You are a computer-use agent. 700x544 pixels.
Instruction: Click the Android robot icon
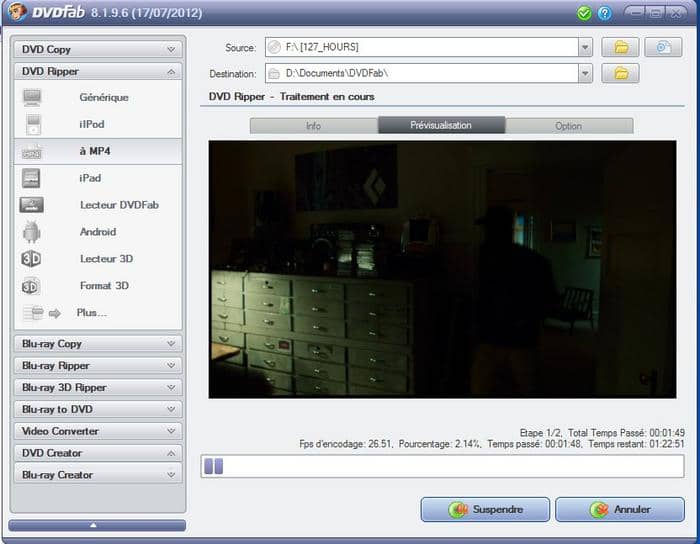31,232
